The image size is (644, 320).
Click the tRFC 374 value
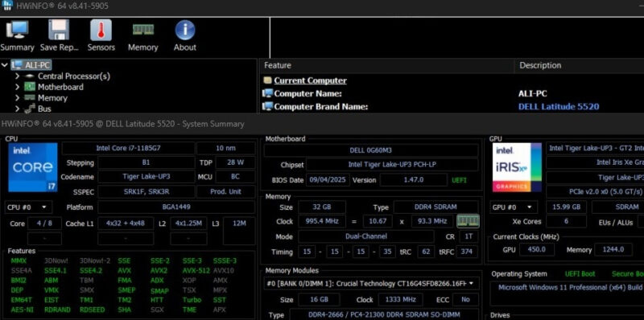point(467,252)
